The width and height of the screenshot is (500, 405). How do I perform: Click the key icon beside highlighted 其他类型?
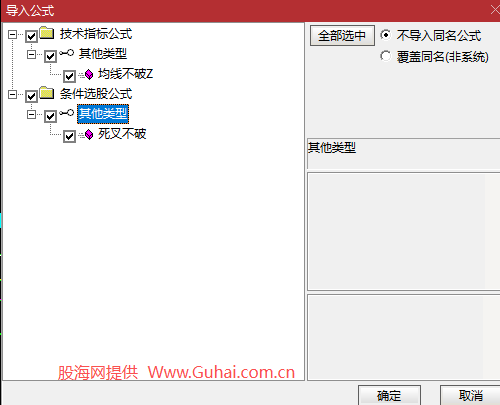click(x=67, y=113)
